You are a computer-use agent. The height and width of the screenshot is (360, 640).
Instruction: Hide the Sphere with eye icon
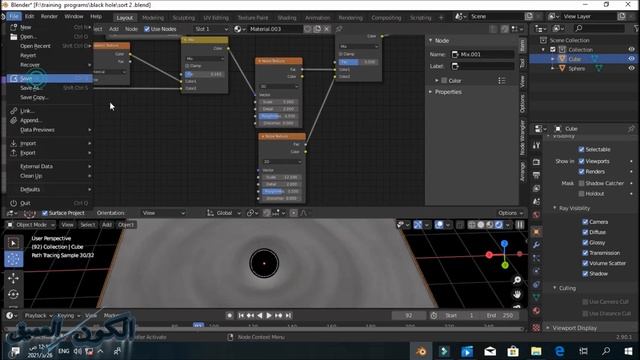point(631,68)
